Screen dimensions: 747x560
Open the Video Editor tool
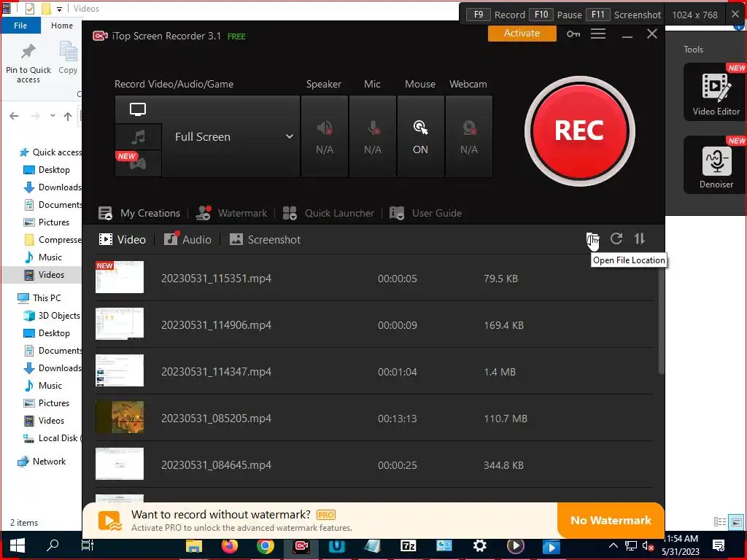(x=716, y=93)
